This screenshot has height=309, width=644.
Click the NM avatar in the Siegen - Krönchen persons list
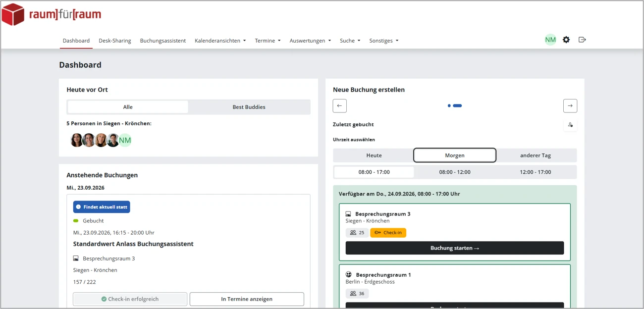click(x=125, y=140)
